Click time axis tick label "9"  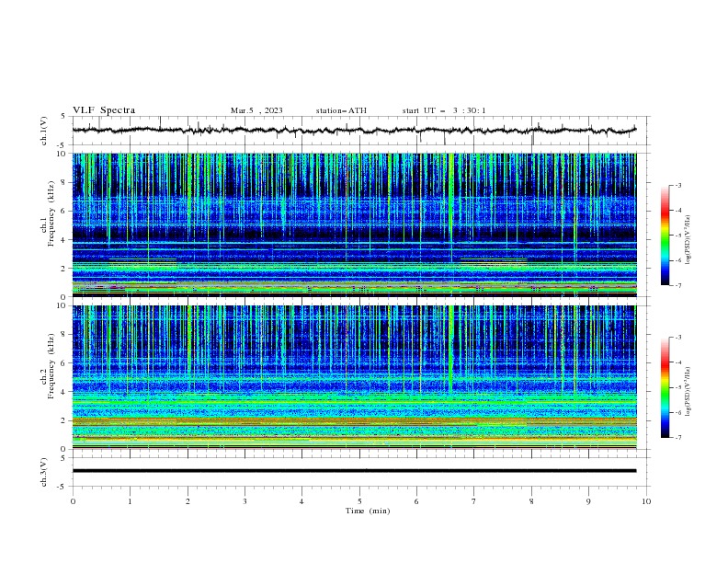[588, 501]
